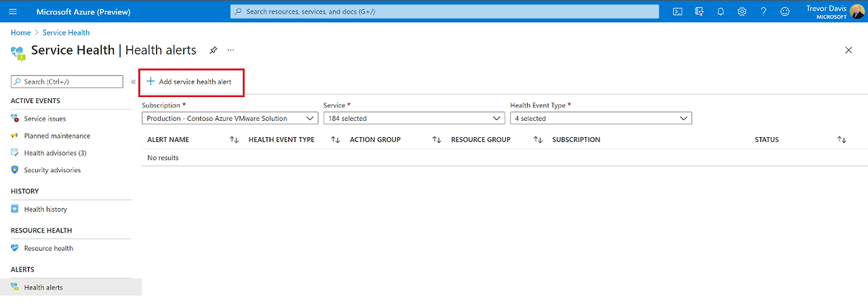Screen dimensions: 868x304
Task: Sort by Health Event Type arrows
Action: pyautogui.click(x=335, y=140)
